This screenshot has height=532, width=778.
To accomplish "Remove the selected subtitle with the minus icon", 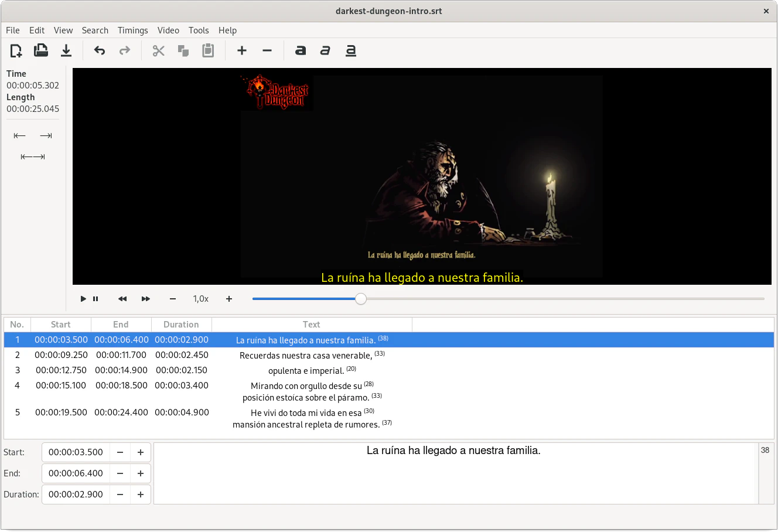I will click(267, 50).
